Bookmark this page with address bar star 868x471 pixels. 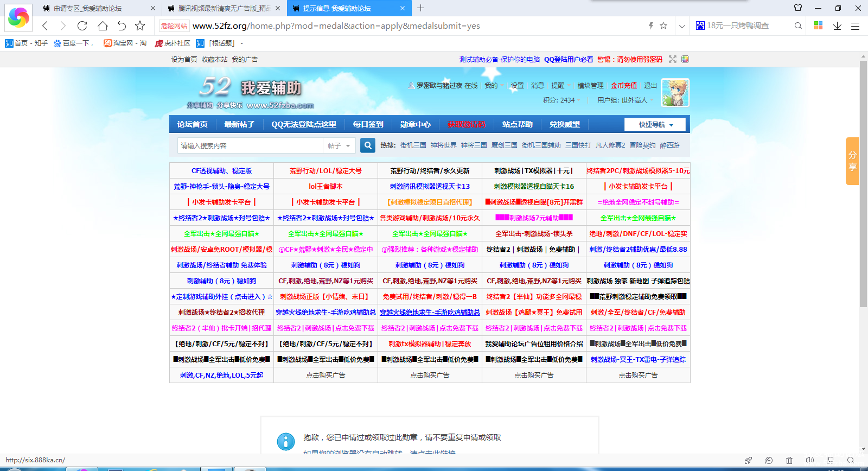coord(663,26)
